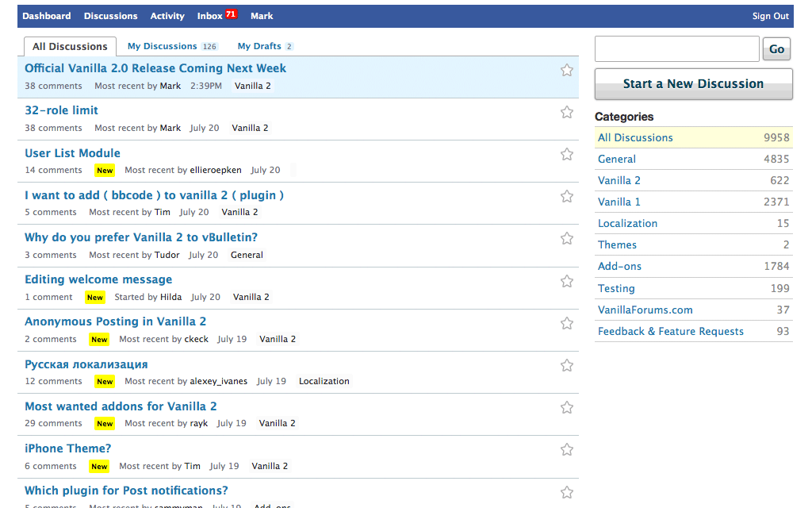Sign Out from the top bar
This screenshot has height=508, width=812.
770,16
